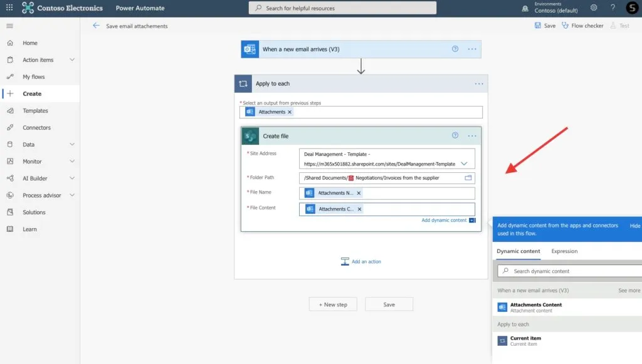Click the Apply to each header
The width and height of the screenshot is (642, 364).
pos(360,83)
